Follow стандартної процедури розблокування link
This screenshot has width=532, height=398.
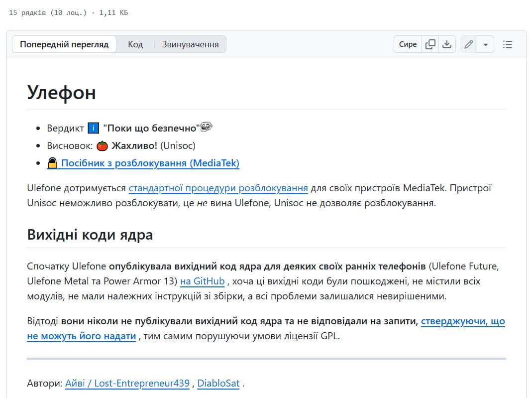pos(218,188)
